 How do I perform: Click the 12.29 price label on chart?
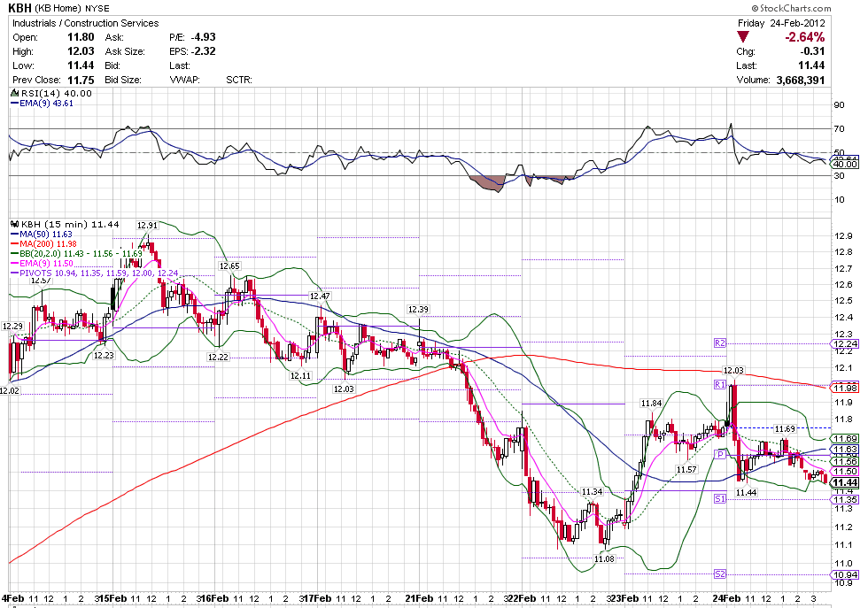12,327
